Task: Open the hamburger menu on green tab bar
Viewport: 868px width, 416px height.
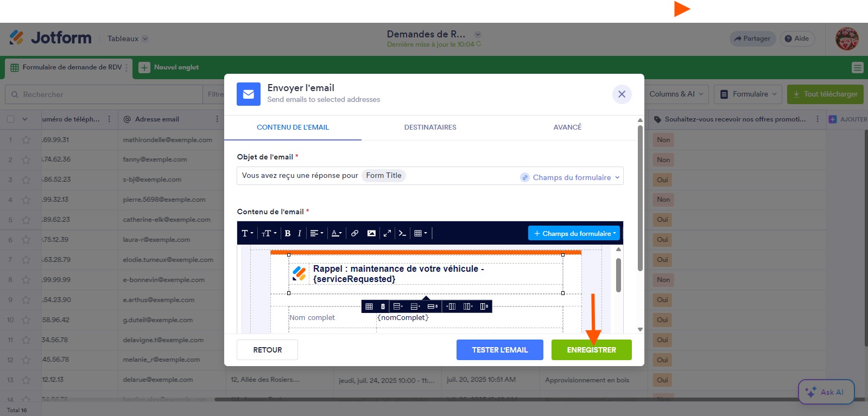Action: 858,68
